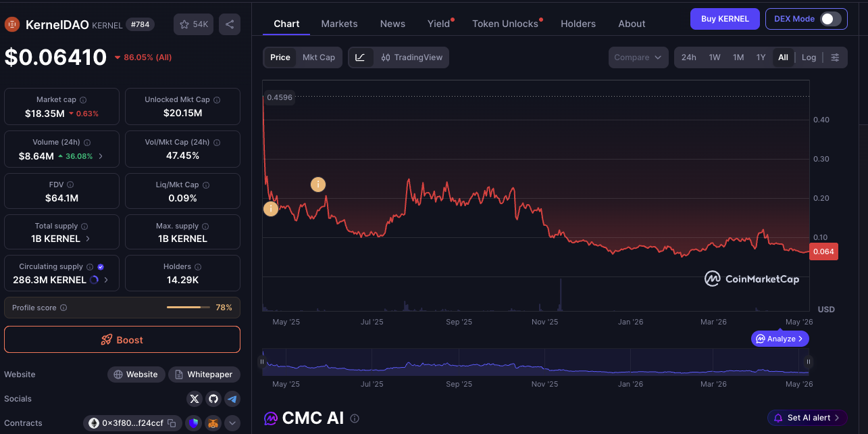Select the Mkt Cap chart toggle
Viewport: 868px width, 434px height.
pos(319,57)
